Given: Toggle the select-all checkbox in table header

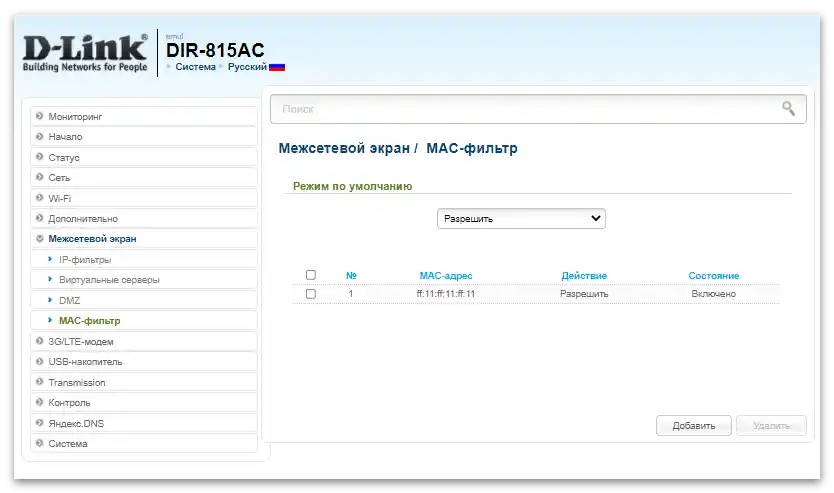Looking at the screenshot, I should pyautogui.click(x=311, y=275).
